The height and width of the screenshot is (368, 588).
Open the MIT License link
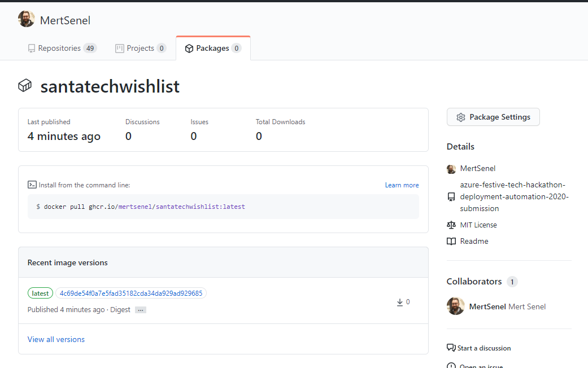478,225
